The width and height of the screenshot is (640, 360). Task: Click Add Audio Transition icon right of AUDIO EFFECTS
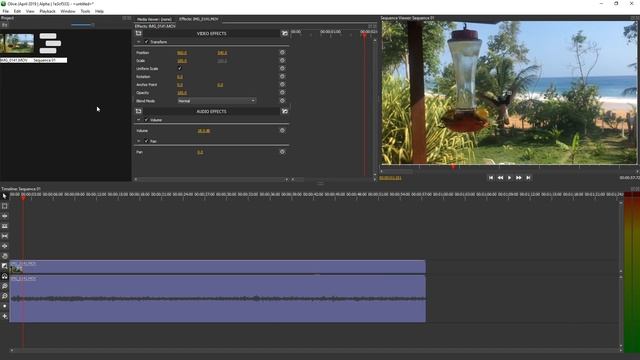pyautogui.click(x=284, y=111)
